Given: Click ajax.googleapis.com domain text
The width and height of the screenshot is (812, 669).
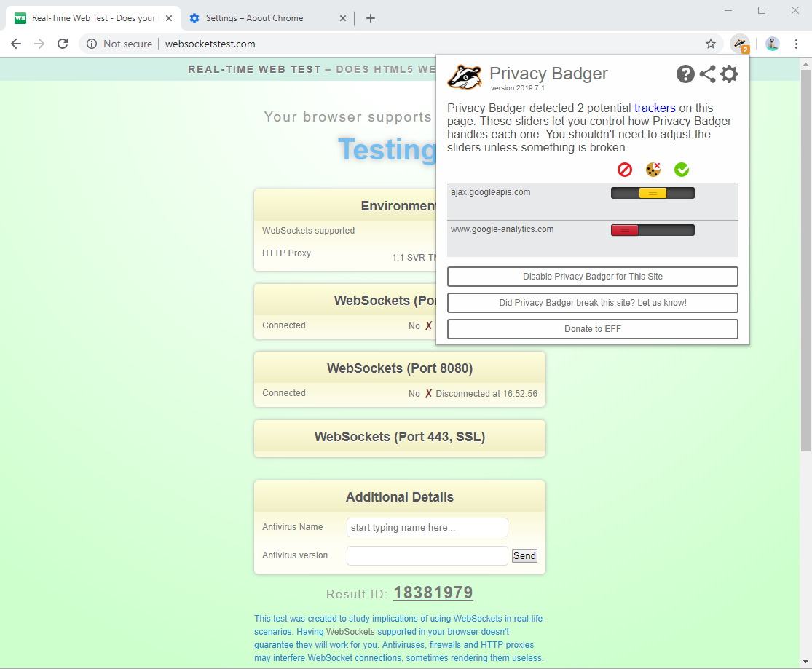Looking at the screenshot, I should pos(490,192).
